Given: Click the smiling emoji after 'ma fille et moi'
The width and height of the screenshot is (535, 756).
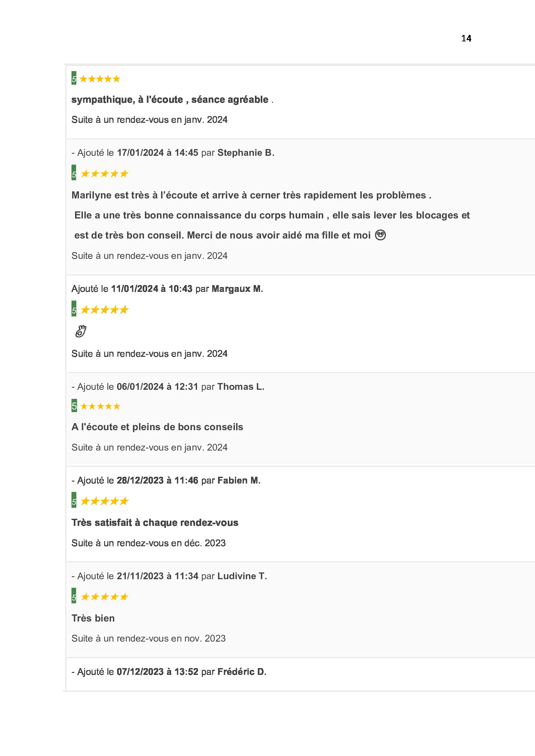Looking at the screenshot, I should (x=380, y=235).
